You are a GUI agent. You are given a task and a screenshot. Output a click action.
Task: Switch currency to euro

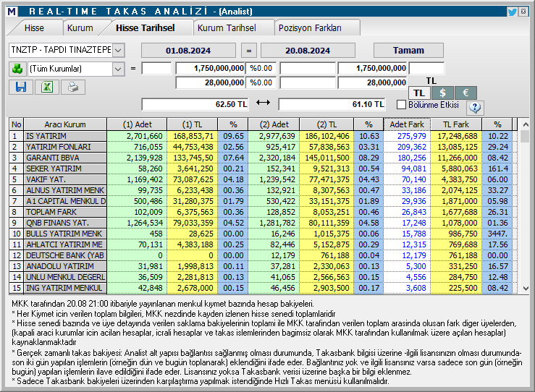pyautogui.click(x=466, y=93)
